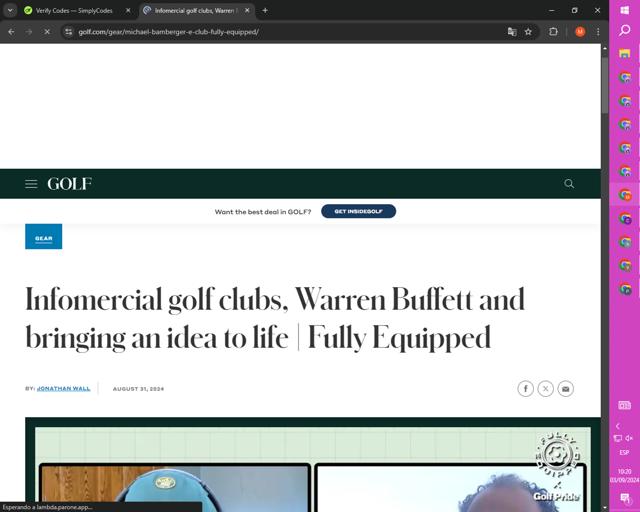The width and height of the screenshot is (640, 512).
Task: Close the Verify Codes tab
Action: 128,11
